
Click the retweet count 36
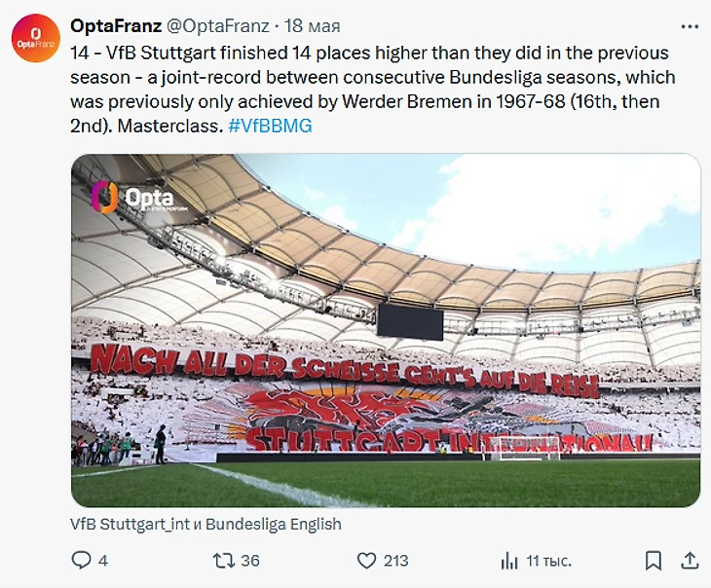[x=250, y=561]
